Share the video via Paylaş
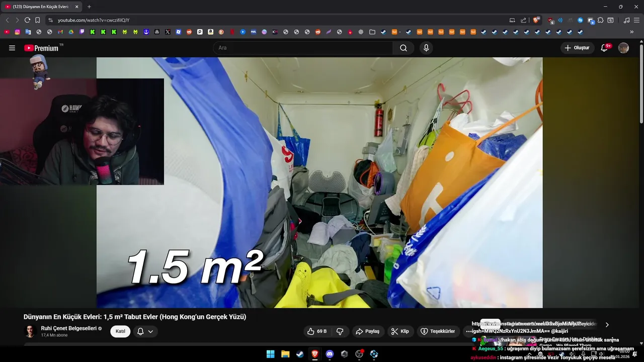Viewport: 644px width, 362px height. point(367,331)
